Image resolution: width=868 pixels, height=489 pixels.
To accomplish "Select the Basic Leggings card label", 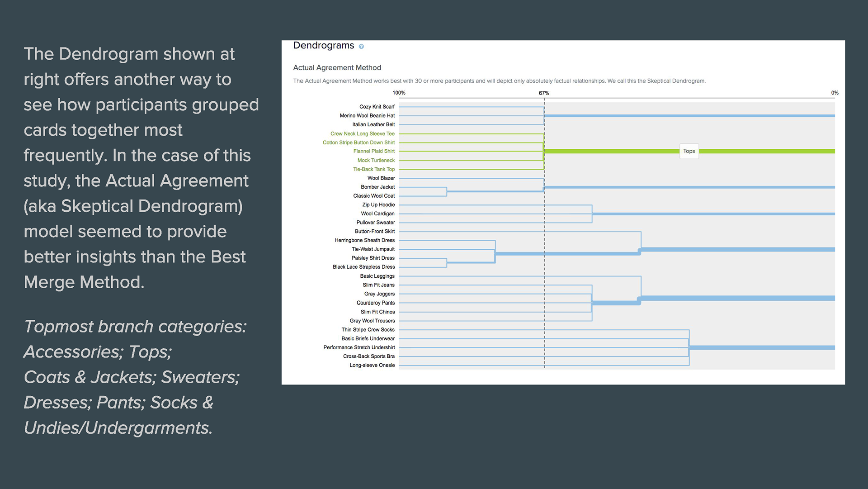I will click(377, 276).
